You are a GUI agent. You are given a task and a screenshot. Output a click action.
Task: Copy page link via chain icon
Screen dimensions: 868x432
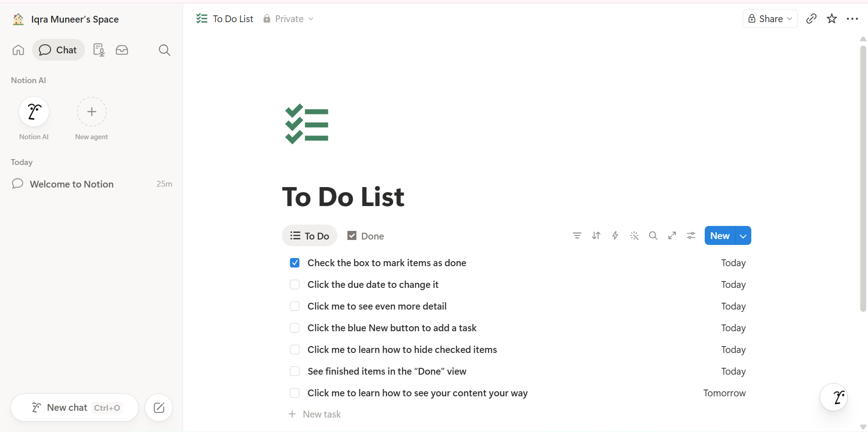811,19
